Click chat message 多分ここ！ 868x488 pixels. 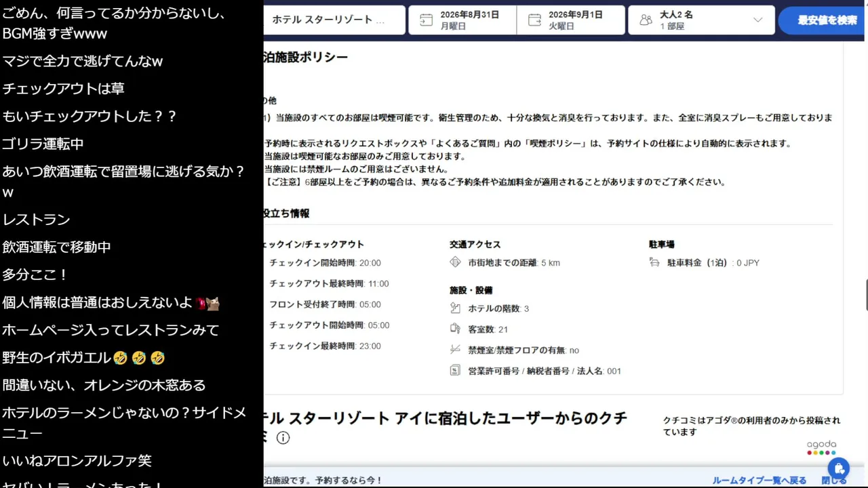pos(35,274)
